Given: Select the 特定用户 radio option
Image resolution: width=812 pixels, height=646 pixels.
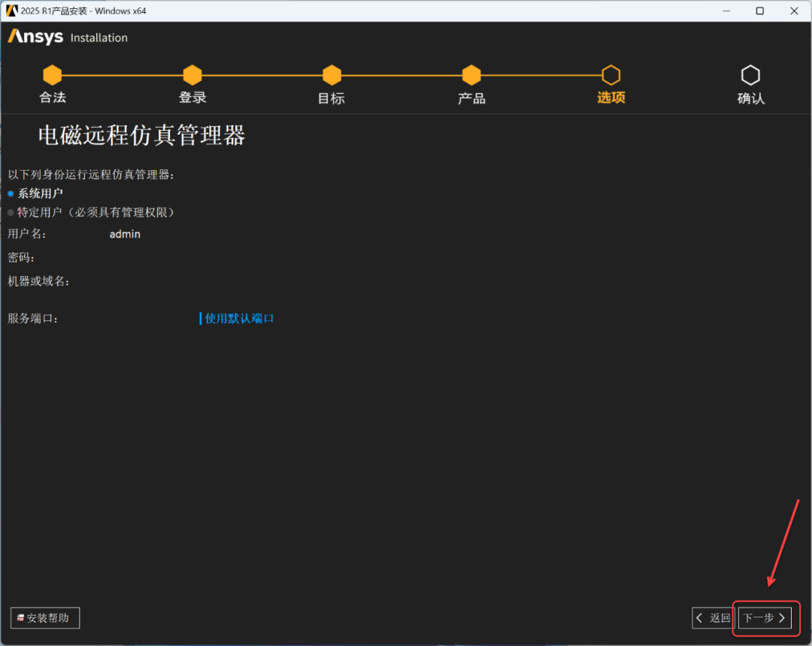Looking at the screenshot, I should (91, 212).
